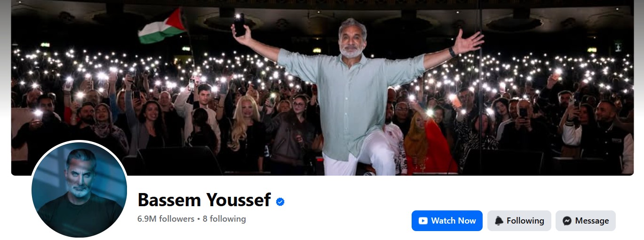Open the 6.9M followers link
Screen dimensions: 644x240
(166, 219)
